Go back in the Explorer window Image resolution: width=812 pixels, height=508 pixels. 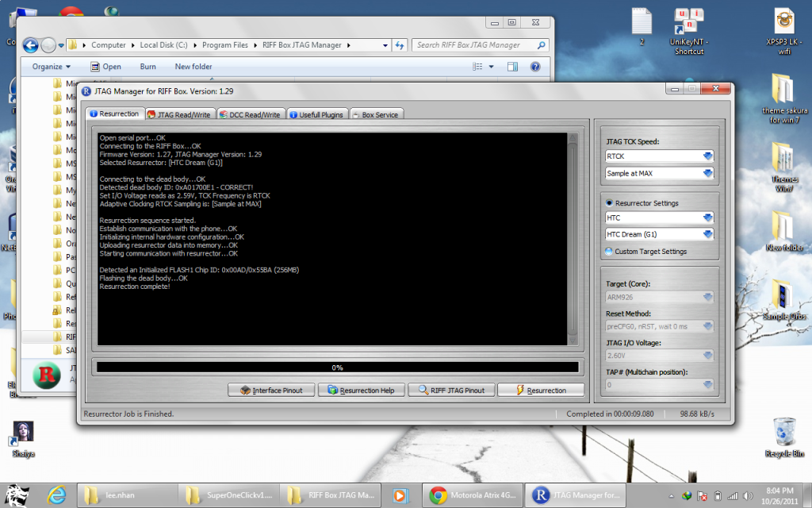31,45
